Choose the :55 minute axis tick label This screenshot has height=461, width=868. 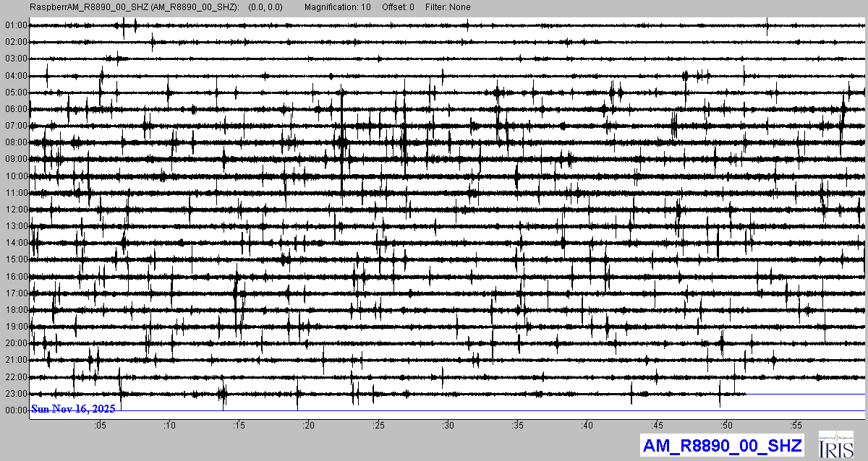pyautogui.click(x=796, y=425)
